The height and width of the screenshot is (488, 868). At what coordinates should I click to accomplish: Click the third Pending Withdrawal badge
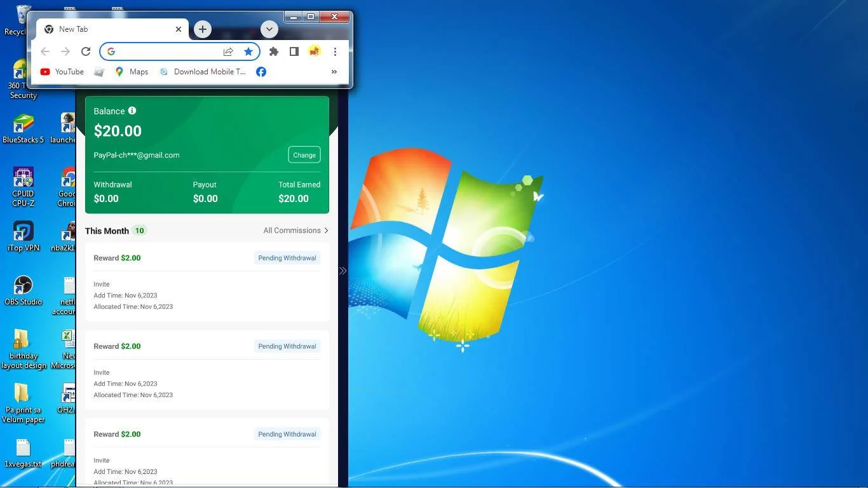click(x=287, y=434)
